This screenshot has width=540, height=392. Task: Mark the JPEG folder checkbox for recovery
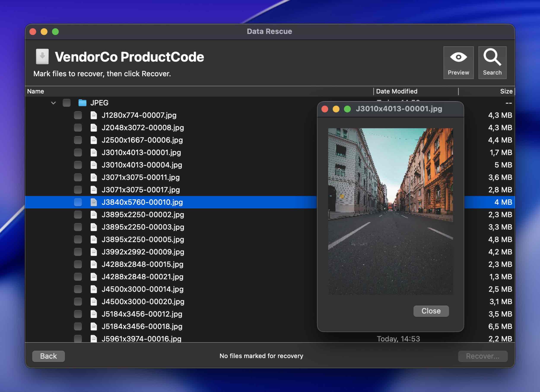67,103
